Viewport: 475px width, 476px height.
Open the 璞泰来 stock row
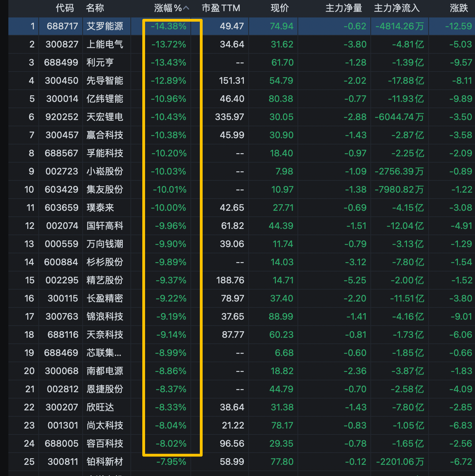point(100,208)
